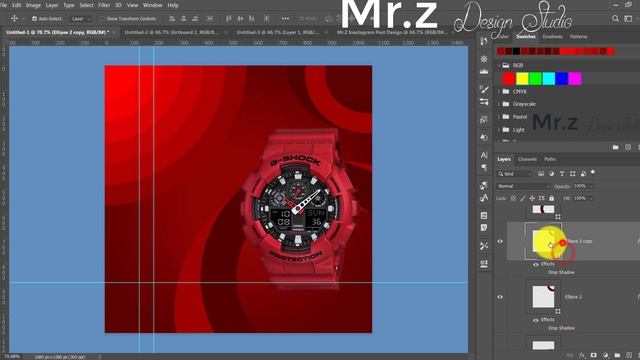Toggle the Auto-Select checkbox
640x360 pixels.
point(34,19)
